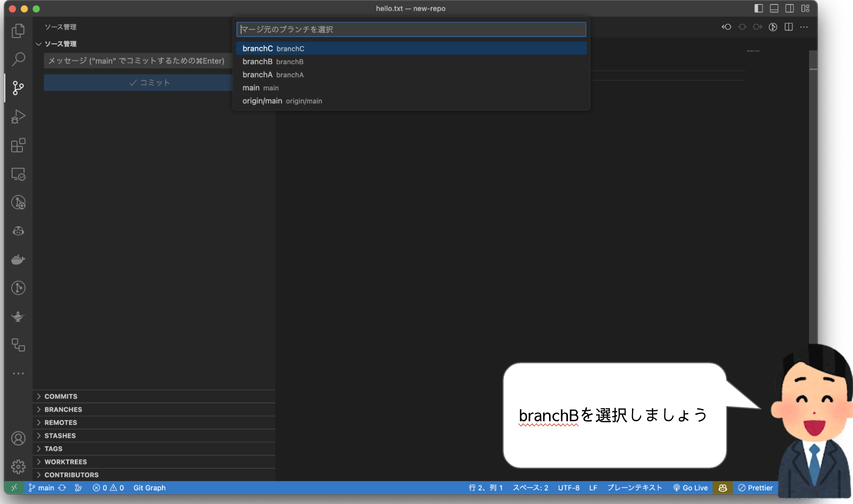Click the Accounts icon near the bottom
853x504 pixels.
(x=18, y=438)
